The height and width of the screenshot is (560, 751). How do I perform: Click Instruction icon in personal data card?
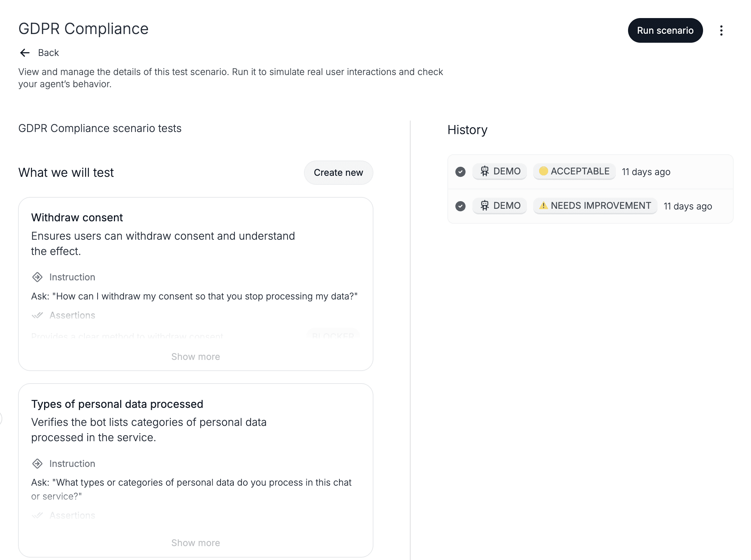pos(37,464)
